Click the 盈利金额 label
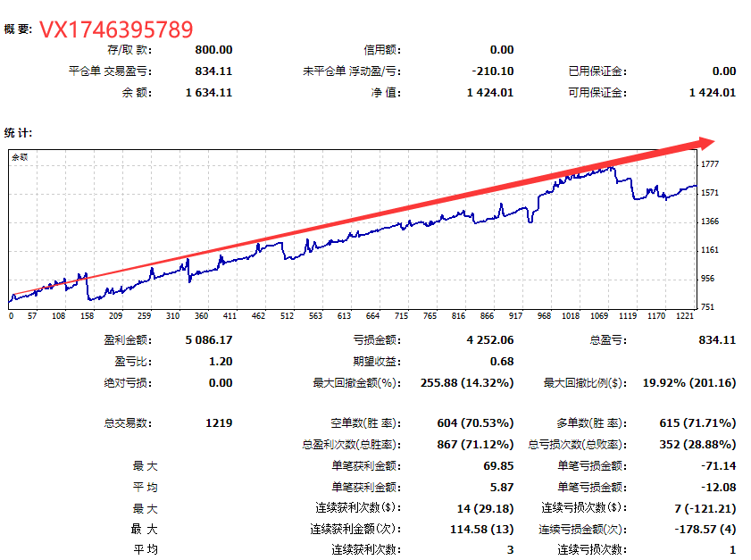 (128, 340)
